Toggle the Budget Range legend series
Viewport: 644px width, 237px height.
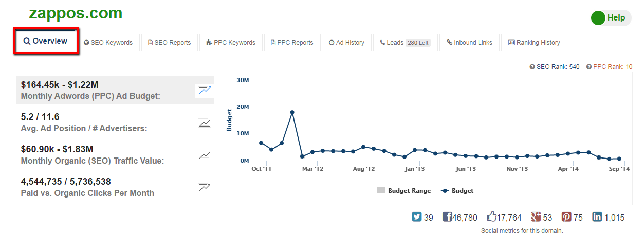click(x=403, y=190)
